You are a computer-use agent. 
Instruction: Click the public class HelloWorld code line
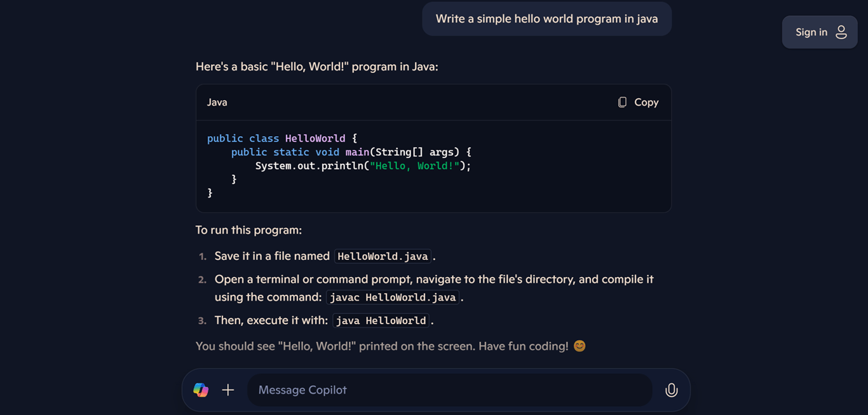[x=282, y=139]
